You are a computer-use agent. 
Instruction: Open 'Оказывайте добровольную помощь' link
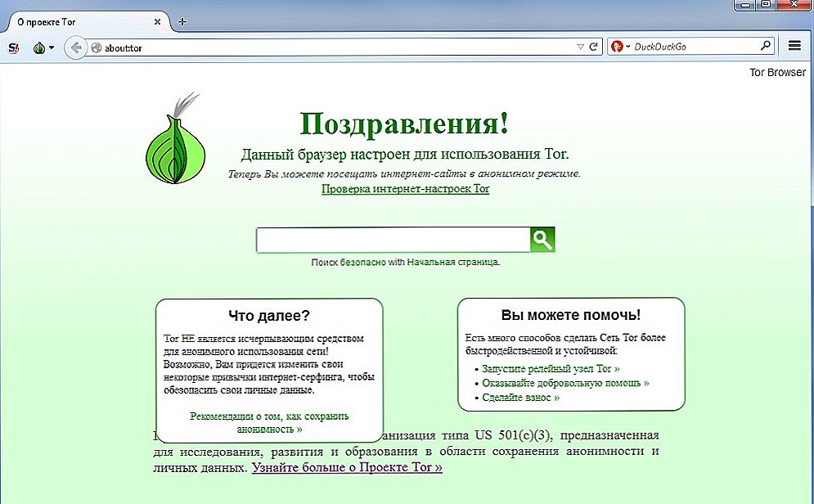coord(565,383)
